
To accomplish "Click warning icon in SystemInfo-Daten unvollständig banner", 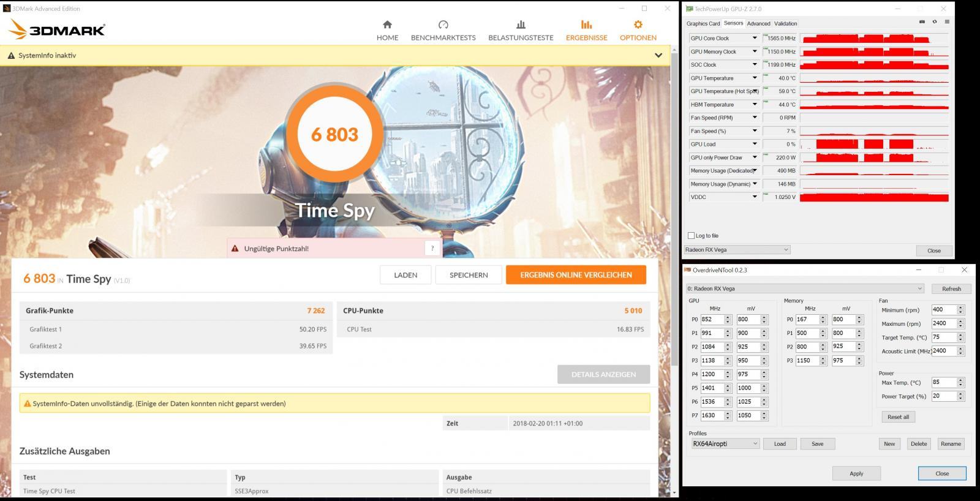I will pos(27,404).
